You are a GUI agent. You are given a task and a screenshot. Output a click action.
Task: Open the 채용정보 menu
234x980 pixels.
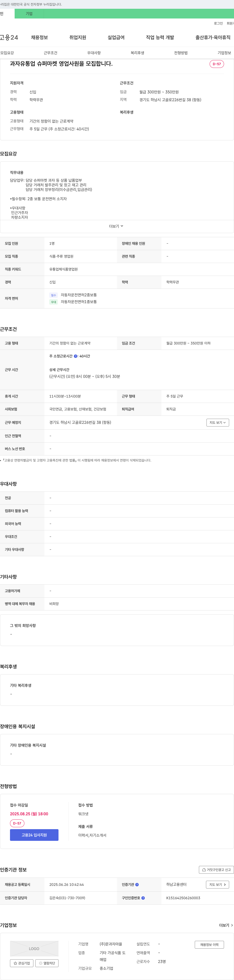[x=39, y=37]
